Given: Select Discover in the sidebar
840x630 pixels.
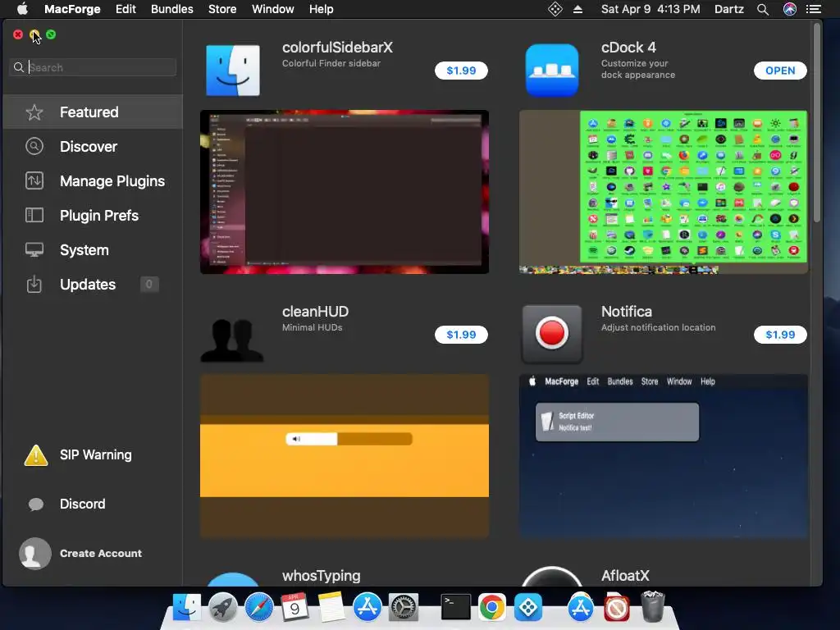Looking at the screenshot, I should [x=93, y=146].
